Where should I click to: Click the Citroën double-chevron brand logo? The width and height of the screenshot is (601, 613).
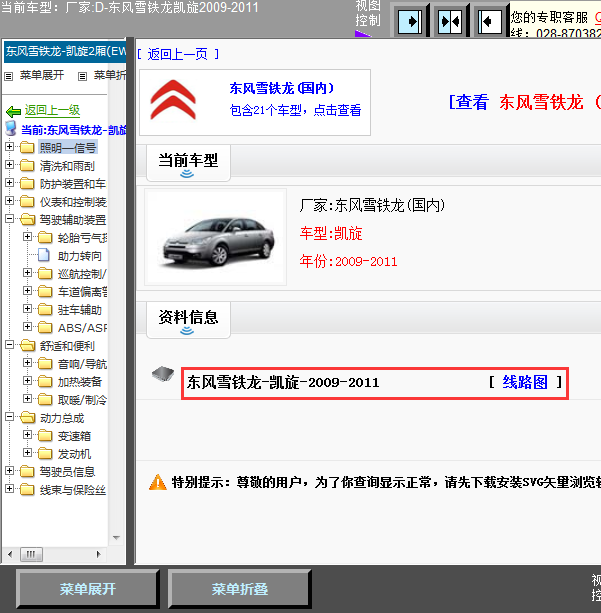click(174, 100)
